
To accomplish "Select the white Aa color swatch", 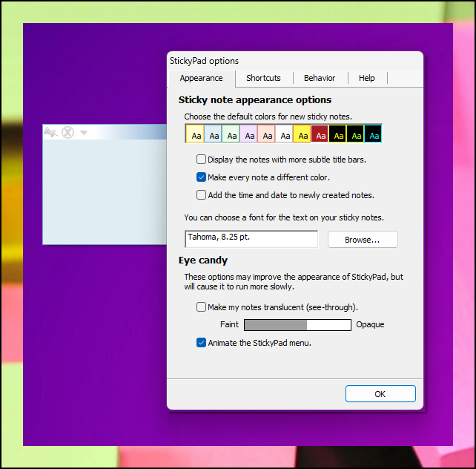I will [x=284, y=134].
